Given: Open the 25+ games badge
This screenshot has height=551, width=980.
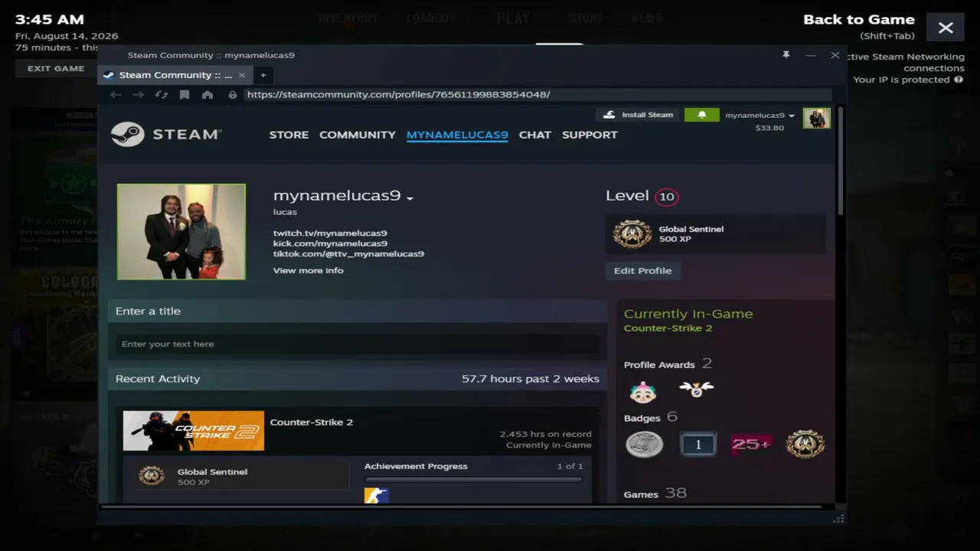Looking at the screenshot, I should click(751, 445).
